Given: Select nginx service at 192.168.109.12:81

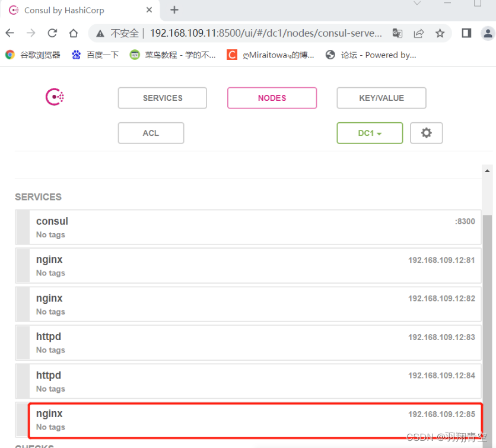Looking at the screenshot, I should (249, 266).
